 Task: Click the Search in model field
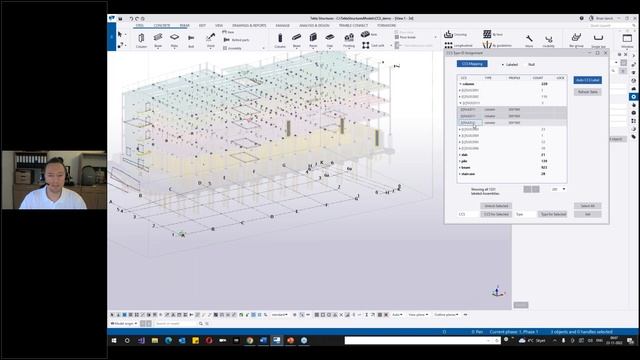tap(176, 324)
